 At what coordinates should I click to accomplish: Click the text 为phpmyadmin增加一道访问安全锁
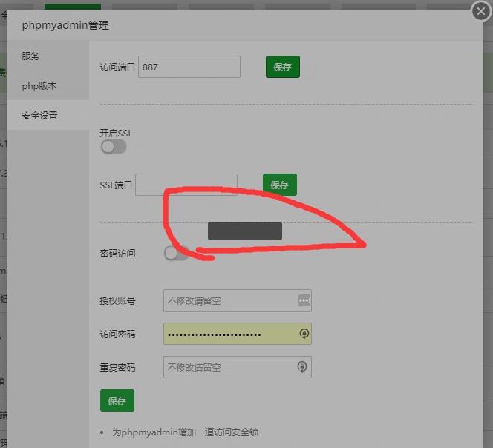pyautogui.click(x=186, y=432)
